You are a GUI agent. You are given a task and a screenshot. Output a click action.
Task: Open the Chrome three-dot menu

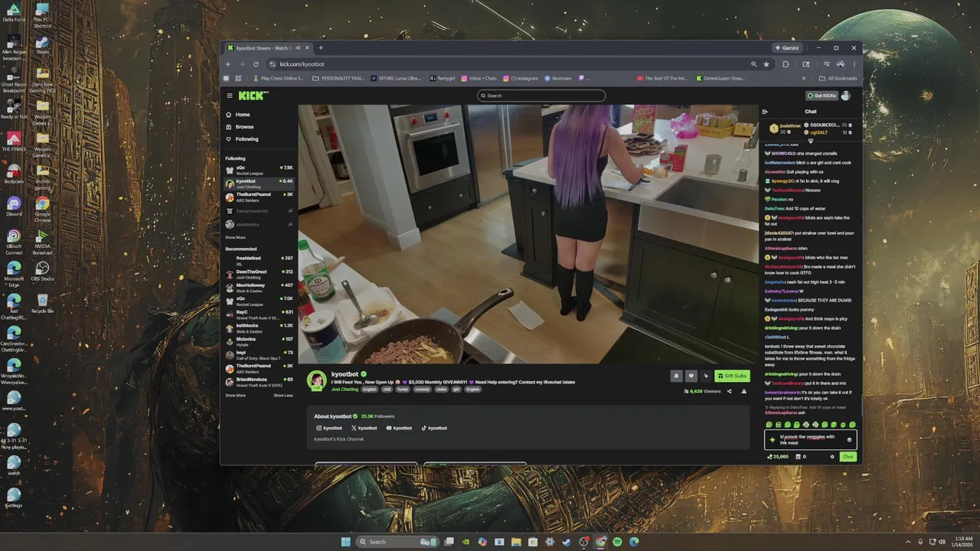pyautogui.click(x=854, y=64)
